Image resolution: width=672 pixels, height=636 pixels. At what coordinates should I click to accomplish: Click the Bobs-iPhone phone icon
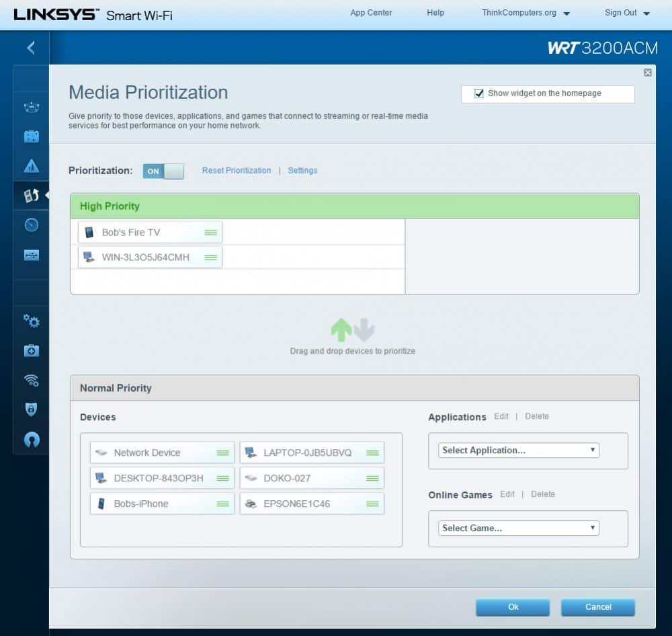[101, 504]
